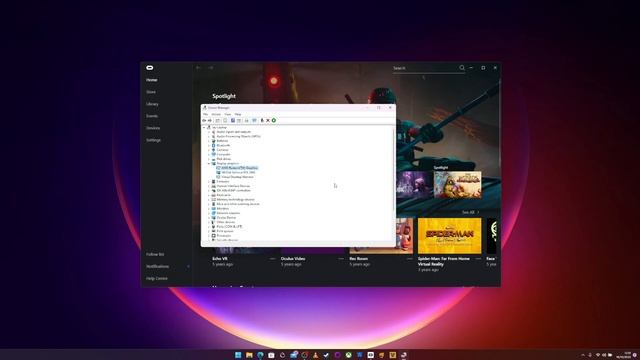Expand the Bluetooth node

[209, 145]
